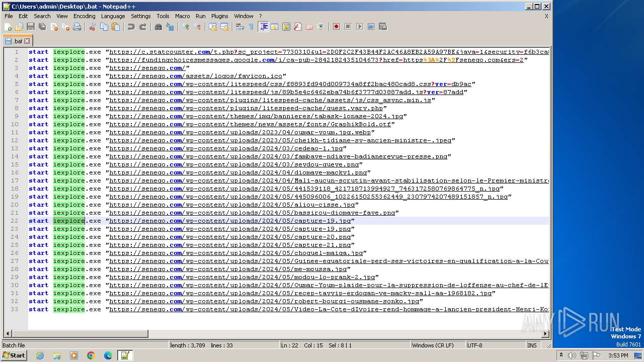Image resolution: width=644 pixels, height=362 pixels.
Task: Close the .bat tab with red X
Action: coord(27,41)
